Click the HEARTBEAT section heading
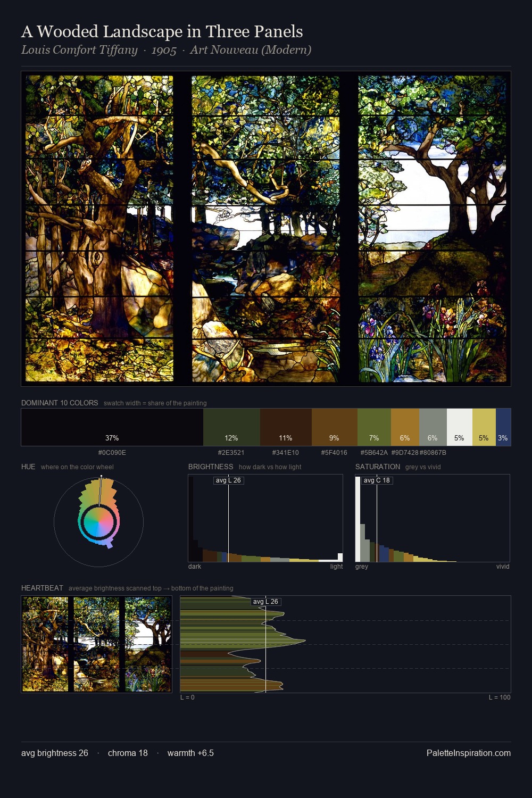The width and height of the screenshot is (532, 798). point(42,588)
